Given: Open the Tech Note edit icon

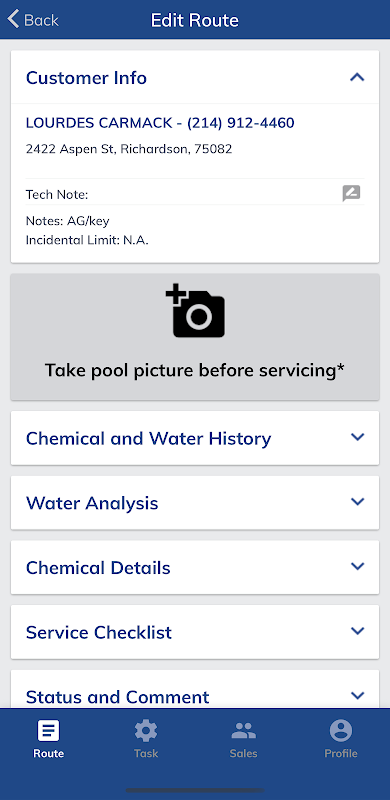Looking at the screenshot, I should point(351,193).
